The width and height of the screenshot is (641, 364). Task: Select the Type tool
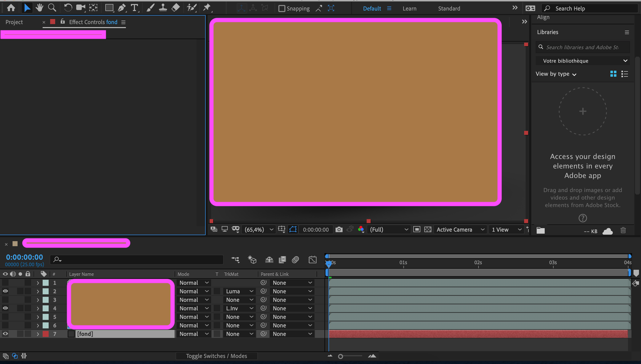pyautogui.click(x=135, y=8)
